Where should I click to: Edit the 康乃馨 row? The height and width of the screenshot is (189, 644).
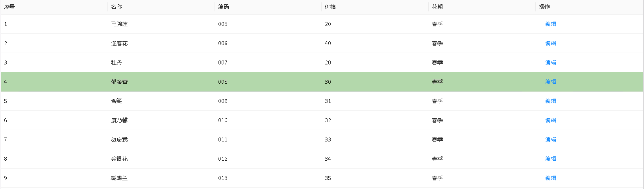551,120
